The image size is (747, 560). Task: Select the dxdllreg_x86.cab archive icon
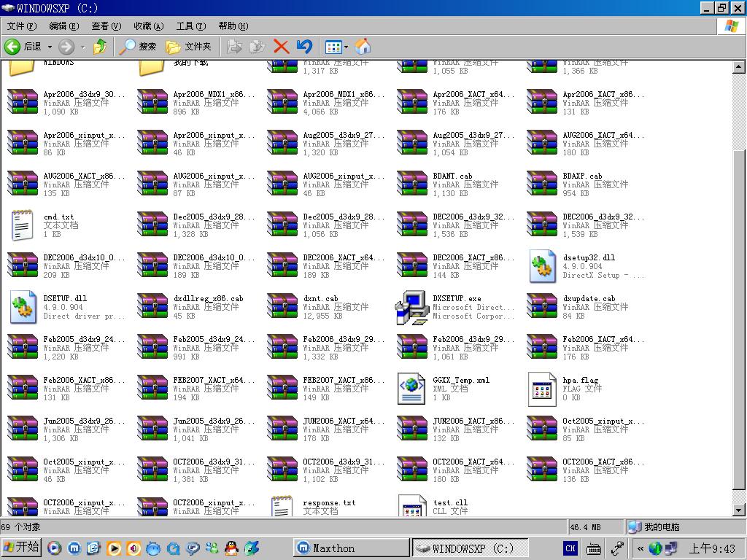152,306
